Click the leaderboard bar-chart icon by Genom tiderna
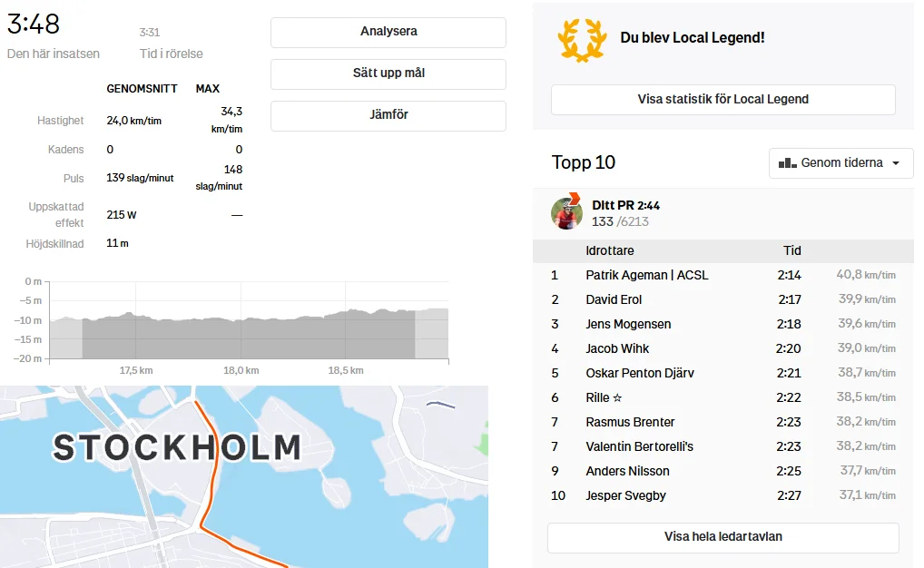 (787, 163)
